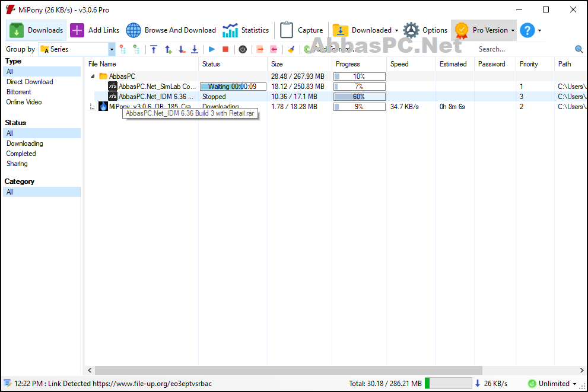Click the orange right-arrow toolbar icon
The image size is (588, 392).
(x=260, y=49)
